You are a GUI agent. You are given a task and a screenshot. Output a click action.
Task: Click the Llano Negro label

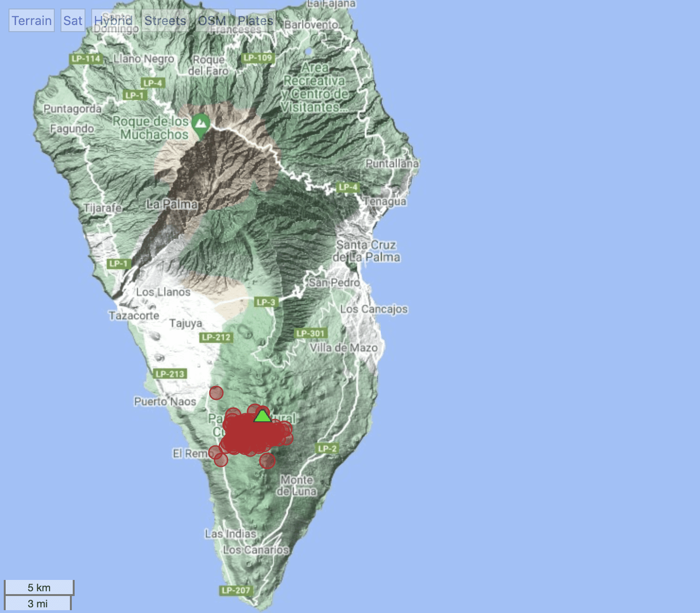144,59
